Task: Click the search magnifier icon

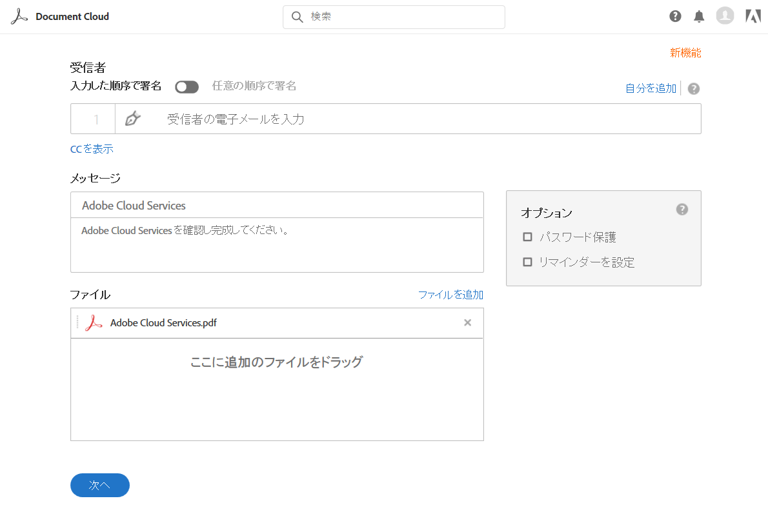Action: click(297, 17)
